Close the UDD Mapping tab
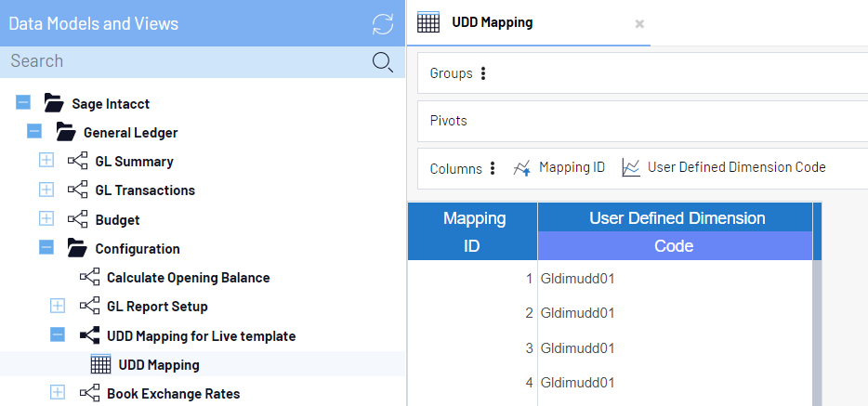The width and height of the screenshot is (868, 406). (x=639, y=24)
